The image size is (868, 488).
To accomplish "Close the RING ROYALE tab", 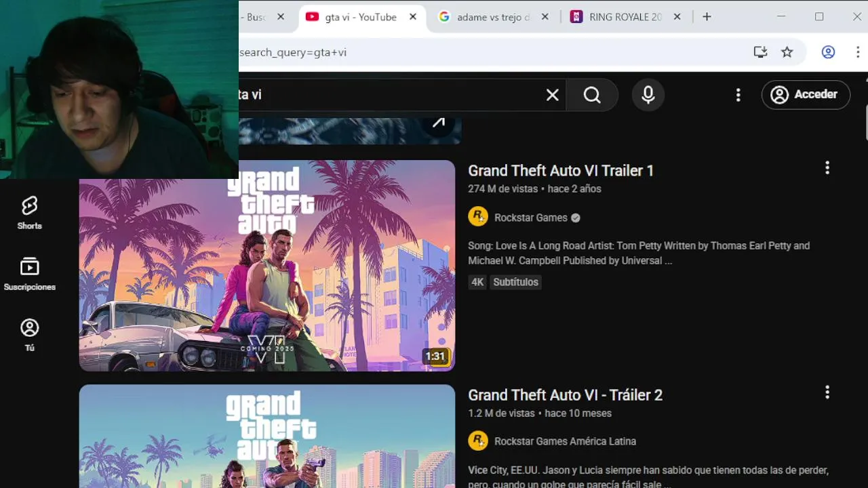I will click(677, 17).
